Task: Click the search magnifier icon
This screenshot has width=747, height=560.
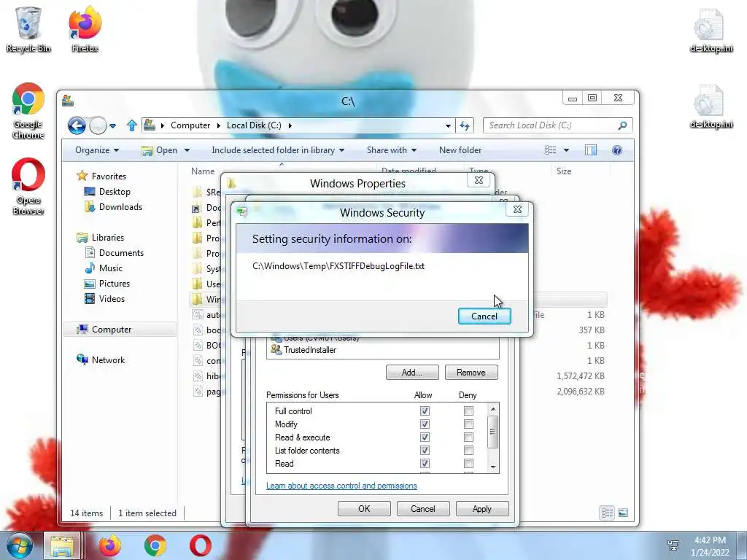Action: pos(622,125)
